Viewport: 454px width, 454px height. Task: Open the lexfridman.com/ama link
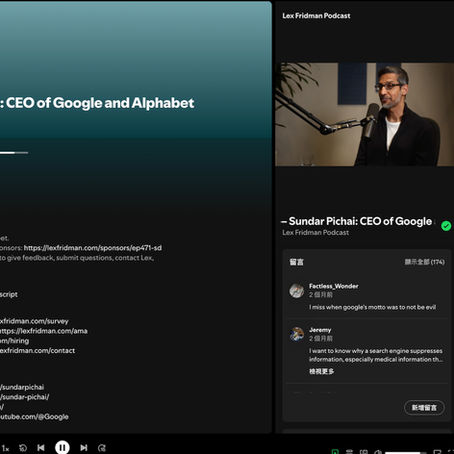43,331
